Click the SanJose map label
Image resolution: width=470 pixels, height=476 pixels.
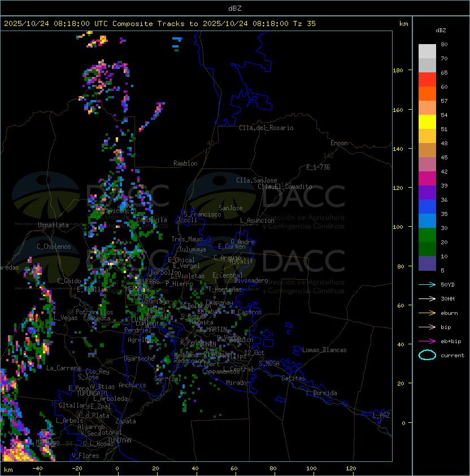point(230,208)
